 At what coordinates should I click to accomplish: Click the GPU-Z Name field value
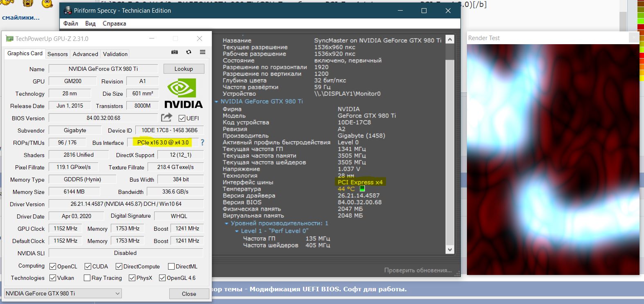click(103, 69)
